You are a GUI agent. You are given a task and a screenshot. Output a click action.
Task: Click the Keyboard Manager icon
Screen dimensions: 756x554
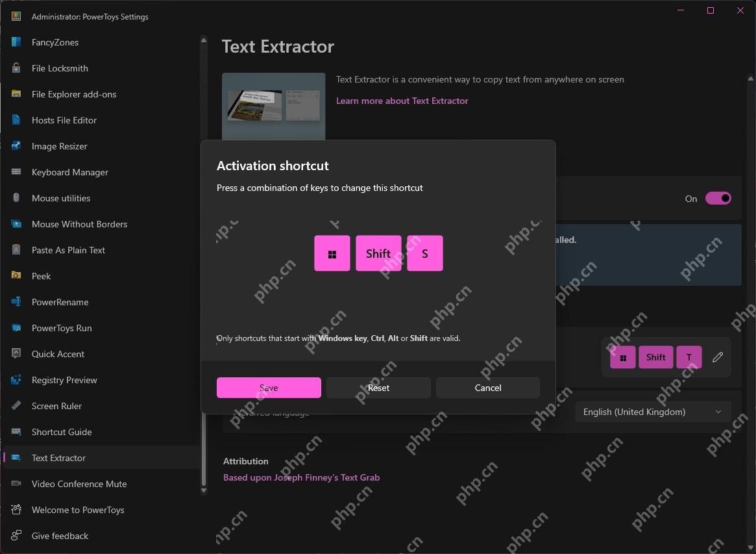16,172
